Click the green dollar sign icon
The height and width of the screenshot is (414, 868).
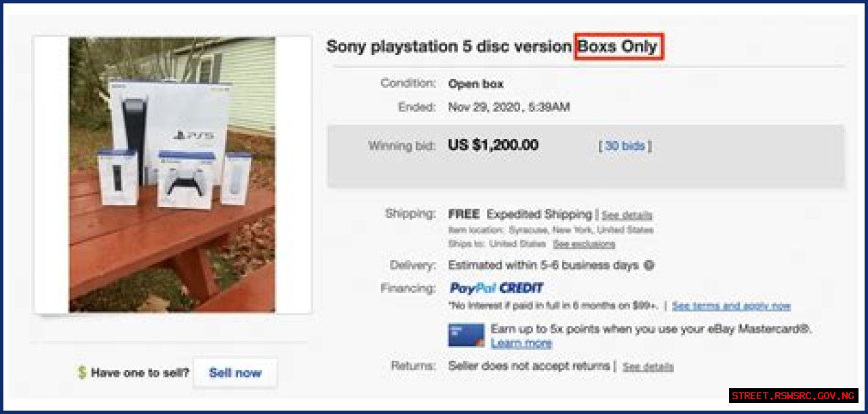click(x=82, y=372)
